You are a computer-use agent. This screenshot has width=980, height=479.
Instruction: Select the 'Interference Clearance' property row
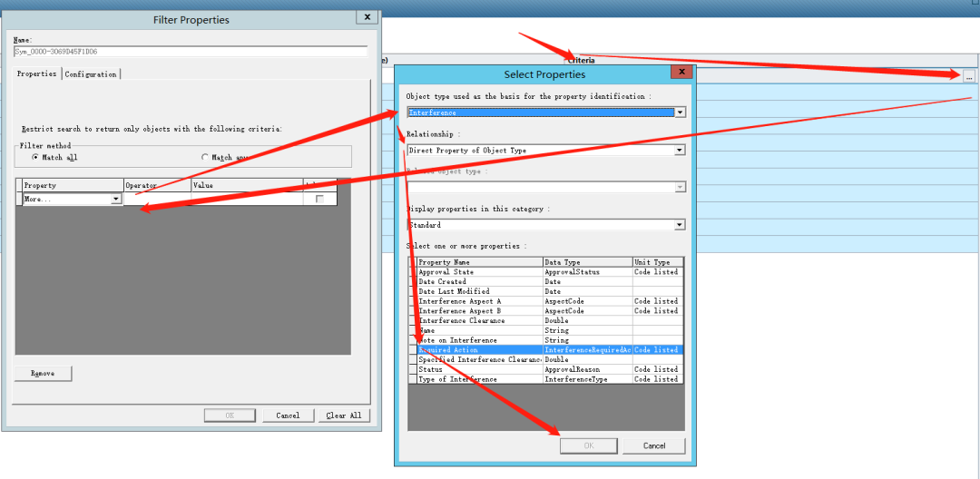coord(546,320)
